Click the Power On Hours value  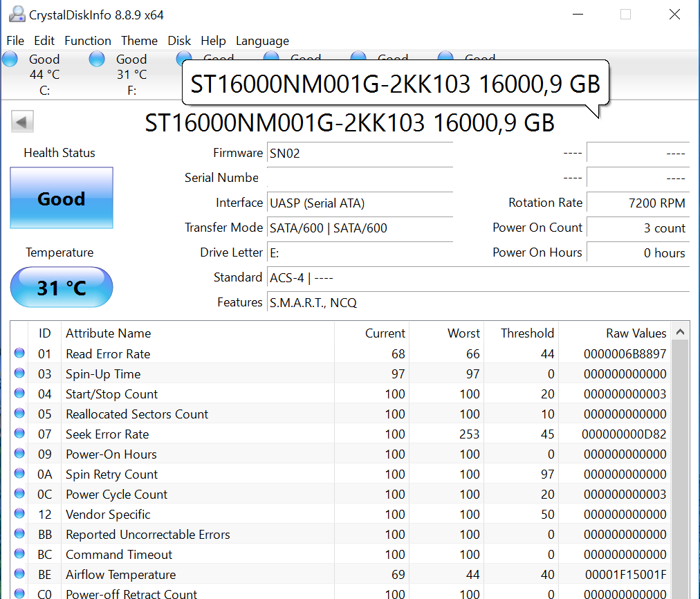[x=638, y=253]
